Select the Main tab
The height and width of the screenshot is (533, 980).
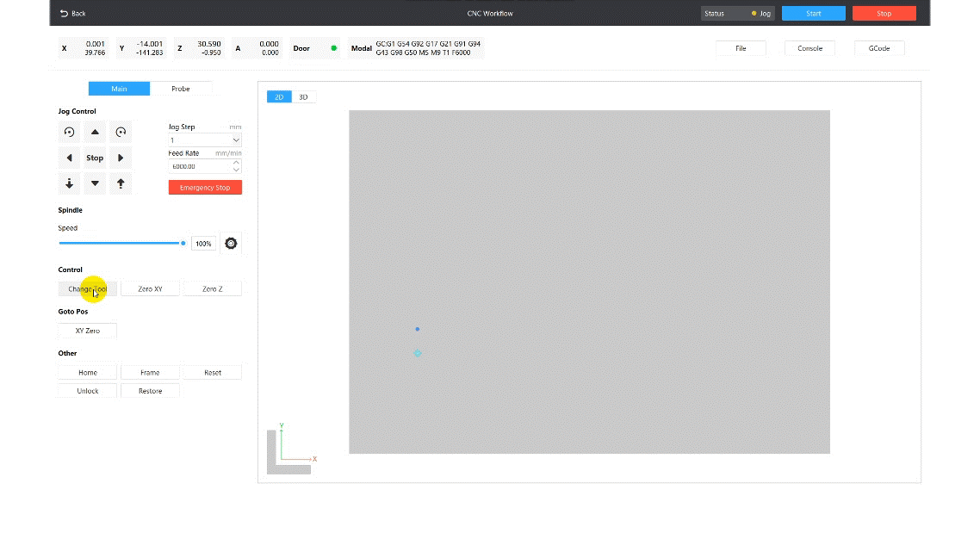click(x=118, y=88)
